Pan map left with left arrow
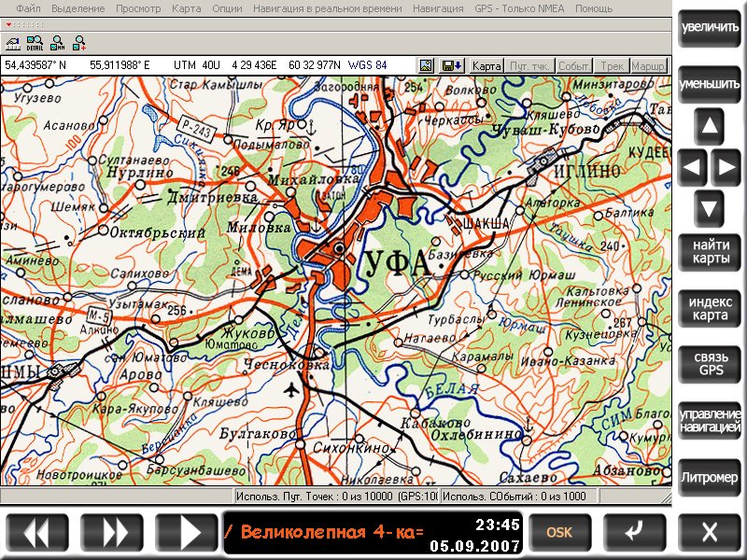This screenshot has width=747, height=560. click(693, 168)
